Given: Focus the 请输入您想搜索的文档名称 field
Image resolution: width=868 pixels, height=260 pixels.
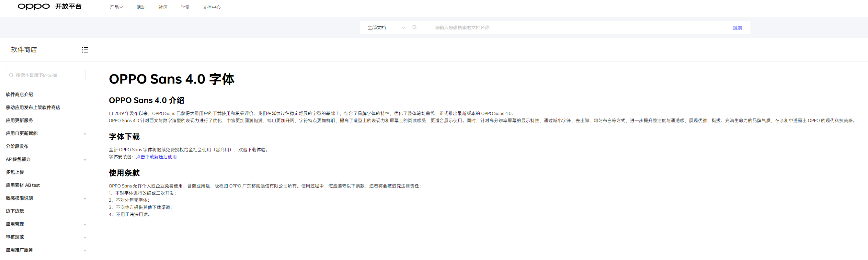Looking at the screenshot, I should click(x=579, y=28).
